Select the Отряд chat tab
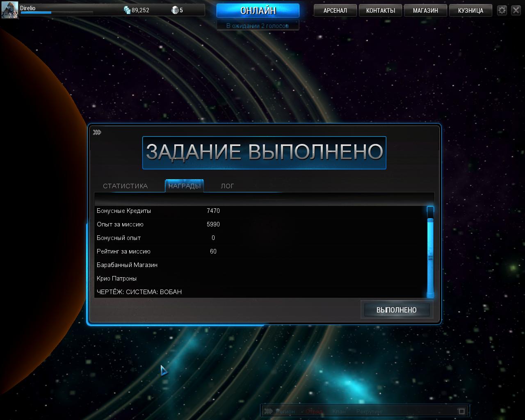This screenshot has width=525, height=420. [314, 411]
